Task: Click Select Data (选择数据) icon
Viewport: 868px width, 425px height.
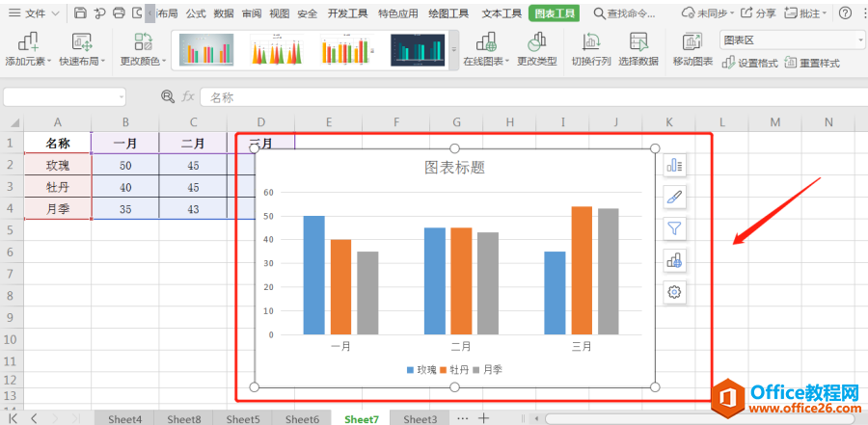Action: [x=638, y=42]
